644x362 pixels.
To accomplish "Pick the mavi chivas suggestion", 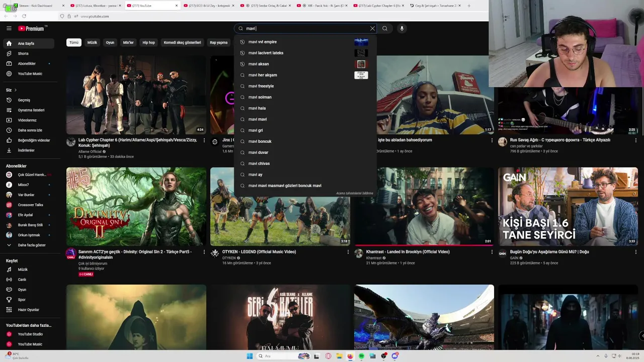I will pyautogui.click(x=305, y=163).
